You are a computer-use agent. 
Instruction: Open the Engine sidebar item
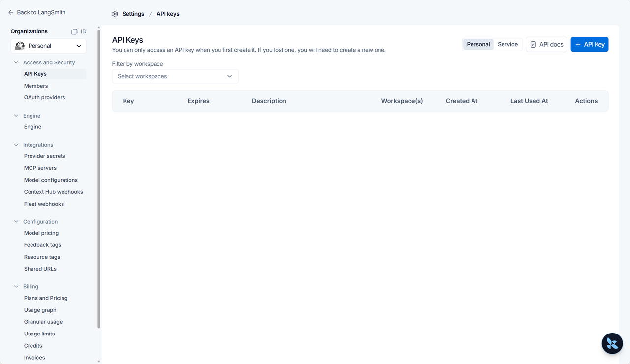[x=32, y=127]
